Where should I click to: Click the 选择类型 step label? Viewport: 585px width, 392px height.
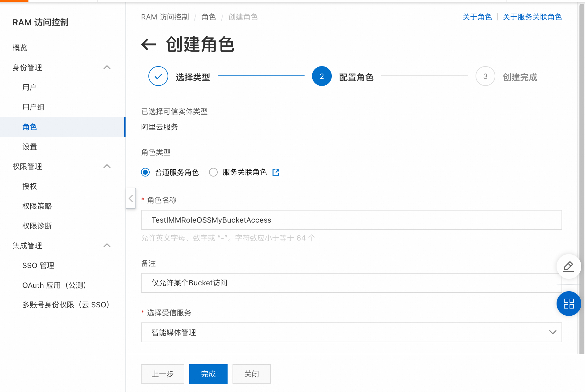[x=193, y=77]
